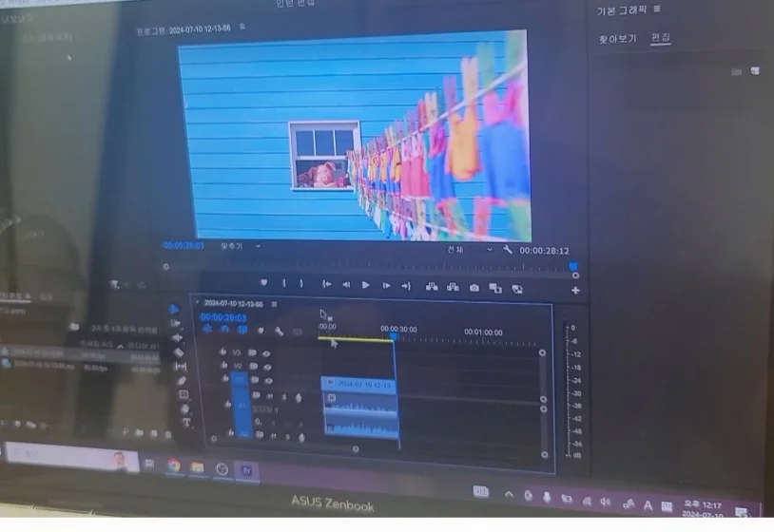774x532 pixels.
Task: Open Program monitor settings wrench
Action: (x=508, y=250)
